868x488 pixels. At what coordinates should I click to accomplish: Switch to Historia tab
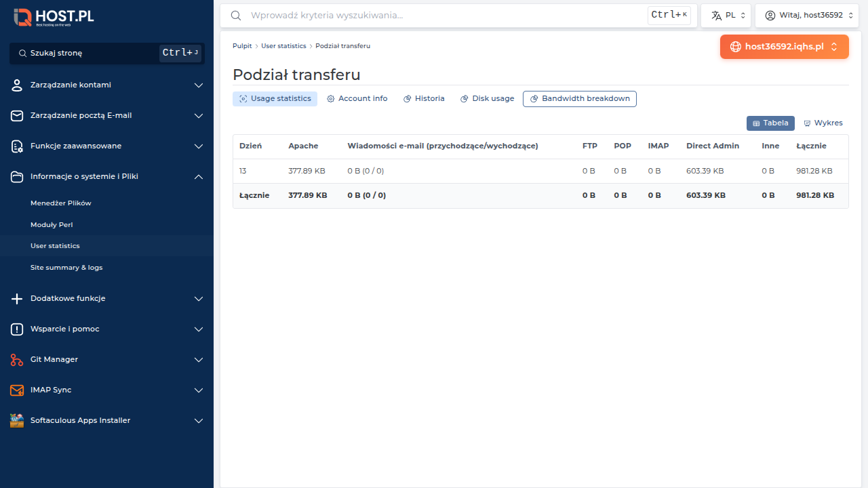pyautogui.click(x=424, y=99)
